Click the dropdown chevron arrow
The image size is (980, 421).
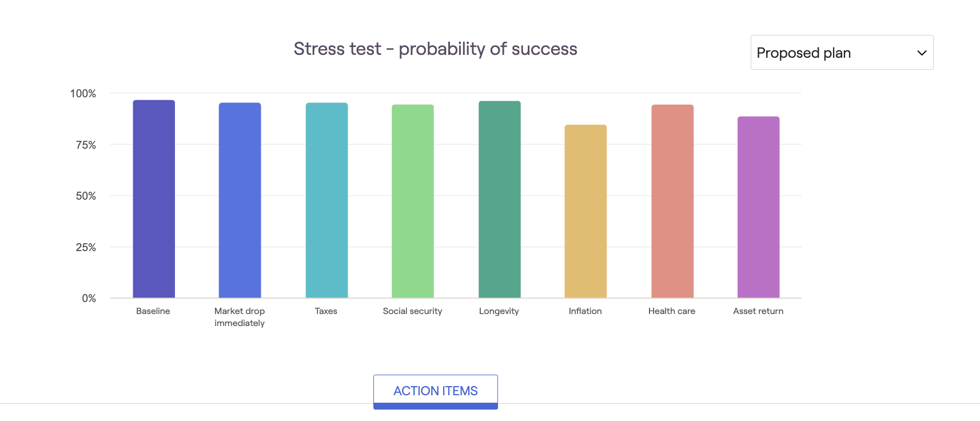click(x=922, y=53)
